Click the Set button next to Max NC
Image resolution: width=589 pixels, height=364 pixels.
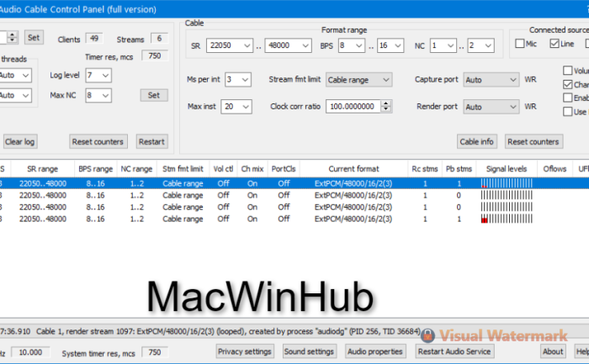point(154,95)
